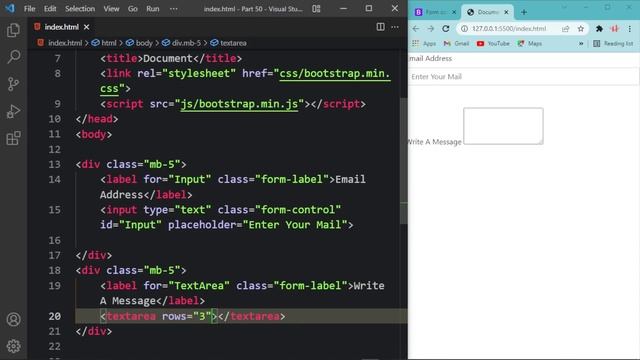Image resolution: width=640 pixels, height=360 pixels.
Task: Open Source Control view
Action: 13,84
